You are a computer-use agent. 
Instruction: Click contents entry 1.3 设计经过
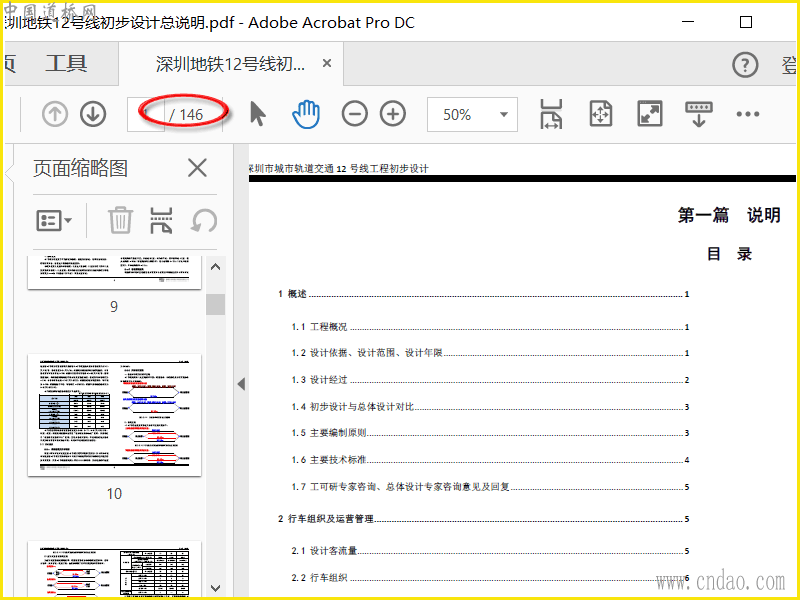[490, 380]
